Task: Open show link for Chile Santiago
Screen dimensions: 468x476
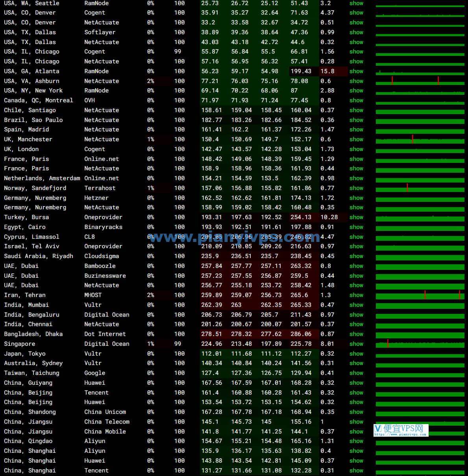Action: coord(356,110)
